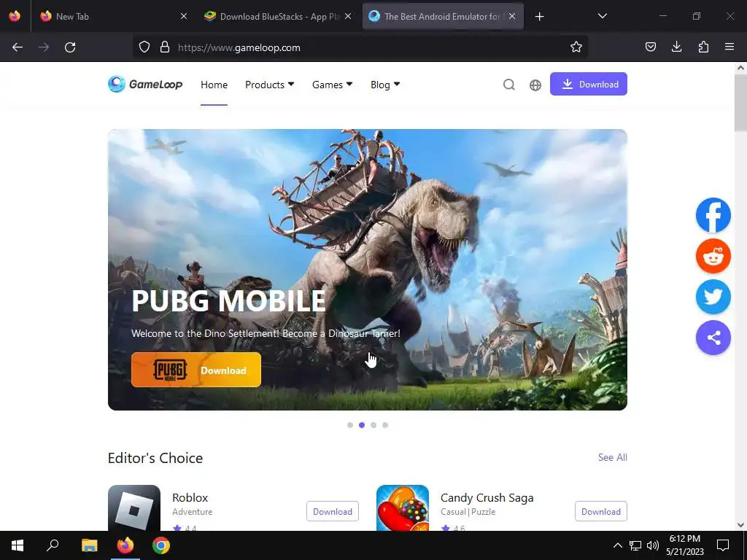This screenshot has width=747, height=560.
Task: Click the Roblox app icon
Action: 134,507
